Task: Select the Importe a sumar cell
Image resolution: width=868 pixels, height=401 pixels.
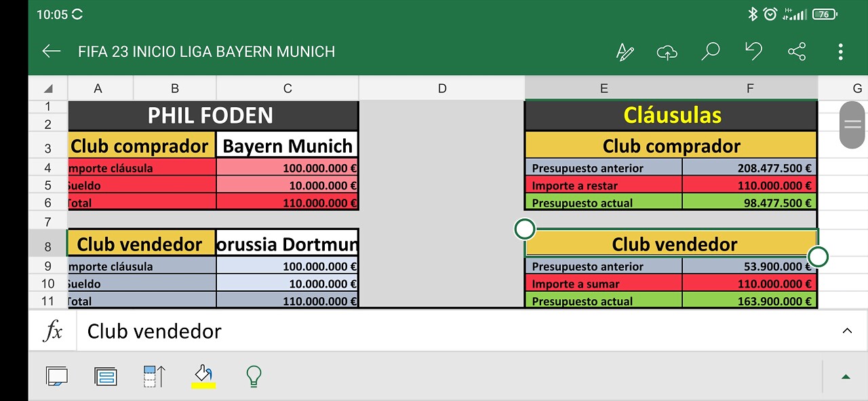Action: (604, 284)
